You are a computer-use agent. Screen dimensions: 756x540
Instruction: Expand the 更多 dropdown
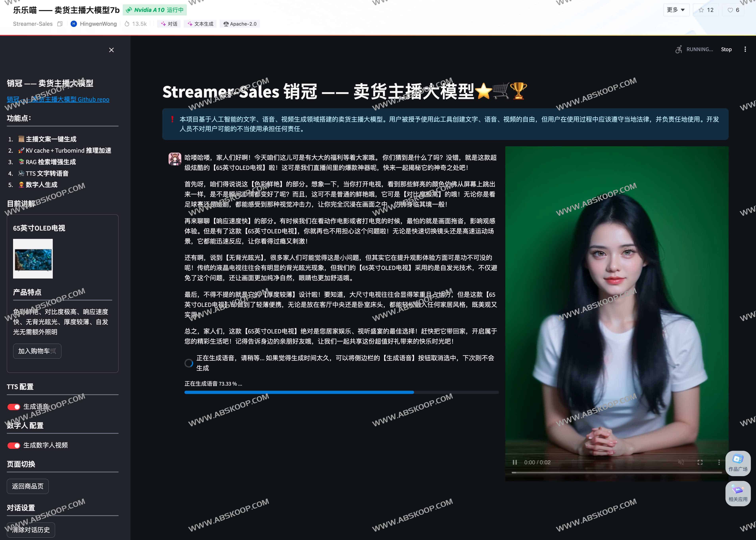(x=676, y=10)
